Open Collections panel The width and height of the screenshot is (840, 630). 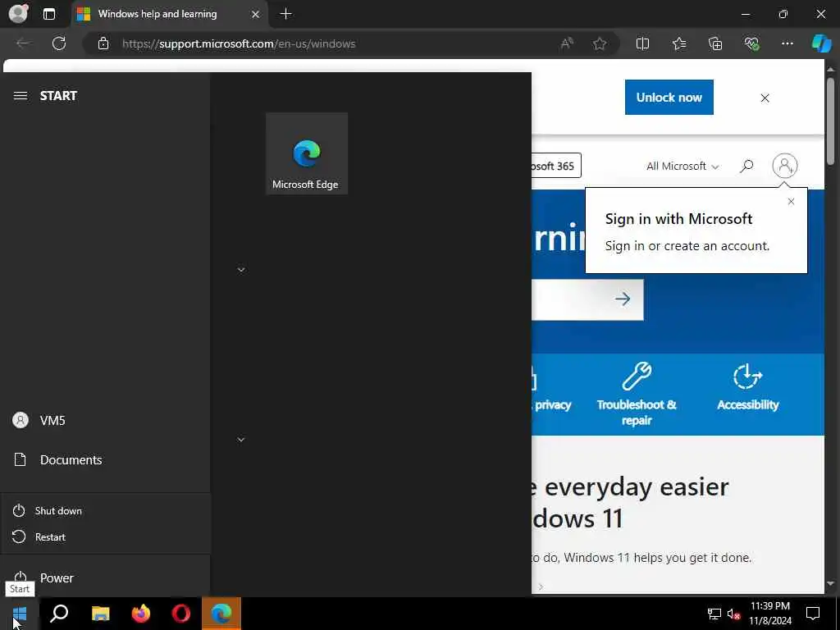(715, 43)
